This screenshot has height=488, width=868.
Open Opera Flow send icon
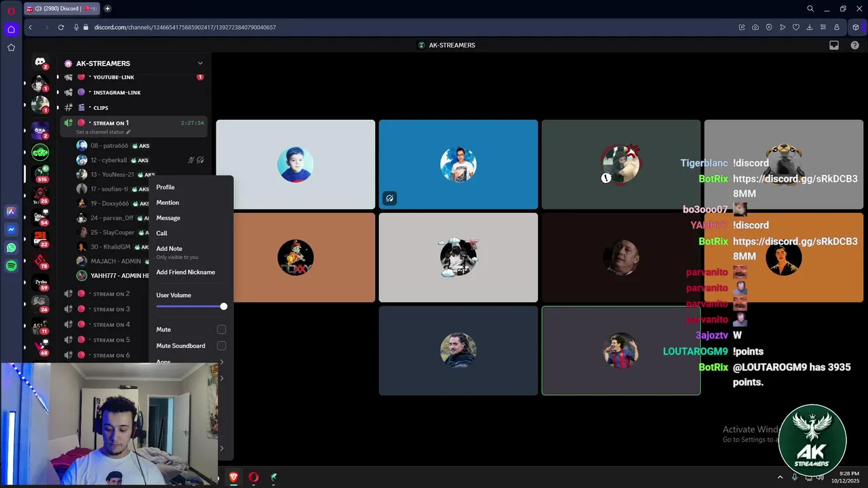point(783,27)
